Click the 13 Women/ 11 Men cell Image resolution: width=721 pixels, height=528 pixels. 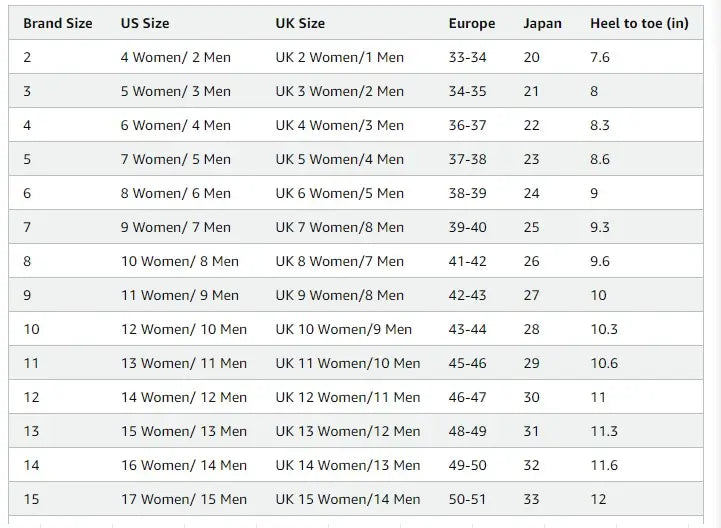tap(184, 363)
